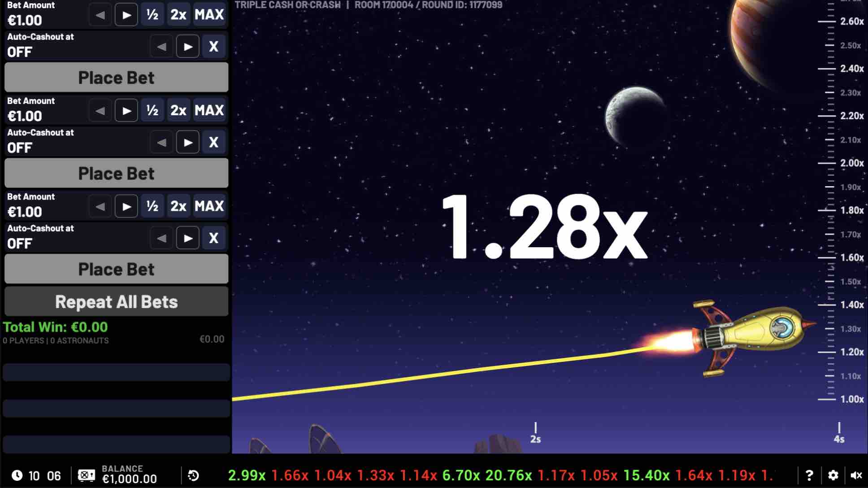Halve the first bet amount

point(152,15)
